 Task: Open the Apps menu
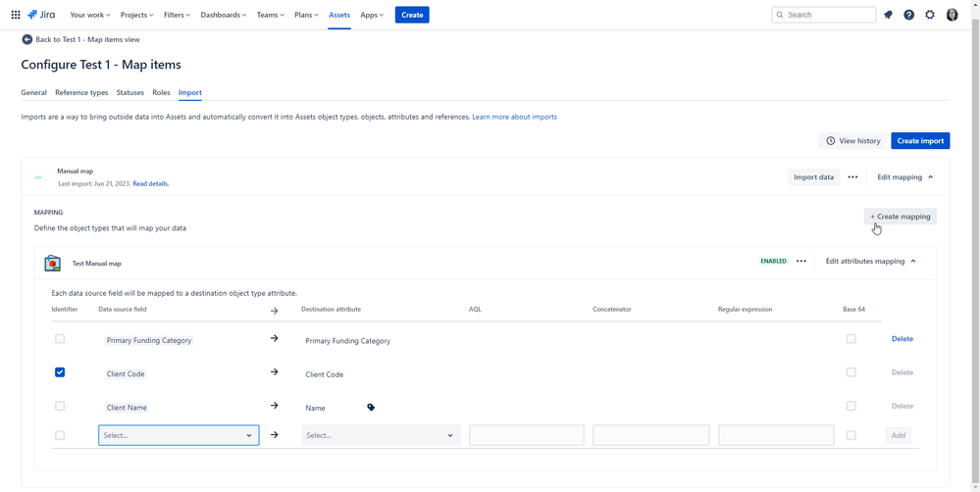click(x=372, y=15)
